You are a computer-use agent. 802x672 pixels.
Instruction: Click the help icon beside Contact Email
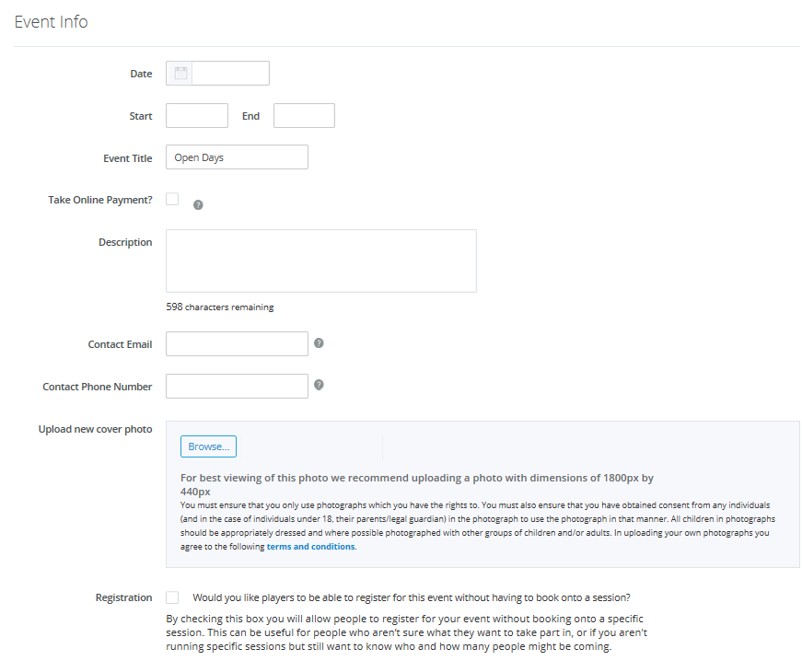point(319,343)
